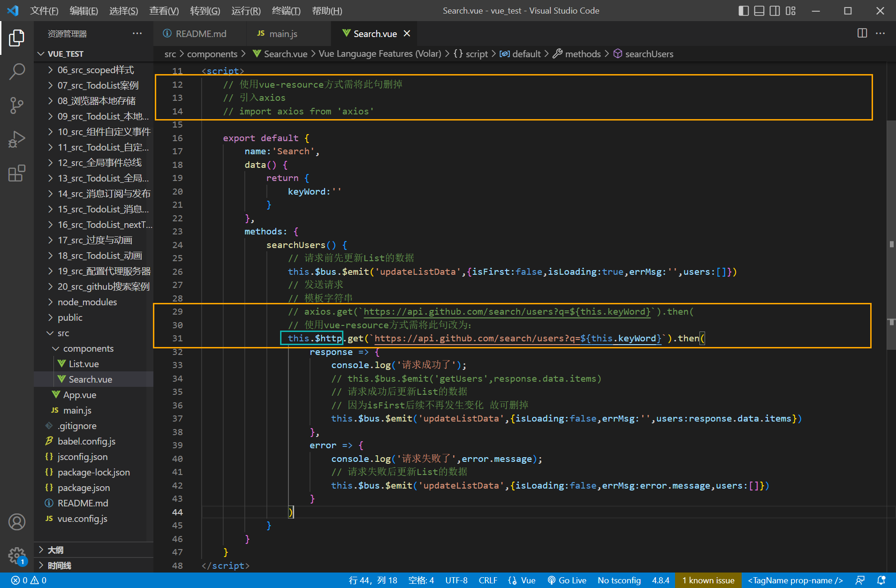Open the Run and Debug view
The width and height of the screenshot is (896, 588).
coord(17,139)
